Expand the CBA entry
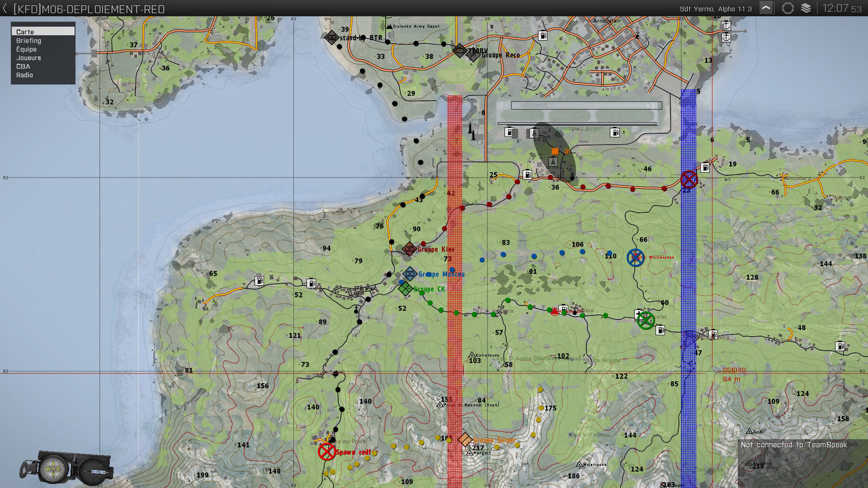Screen dimensions: 868x488 (x=23, y=66)
